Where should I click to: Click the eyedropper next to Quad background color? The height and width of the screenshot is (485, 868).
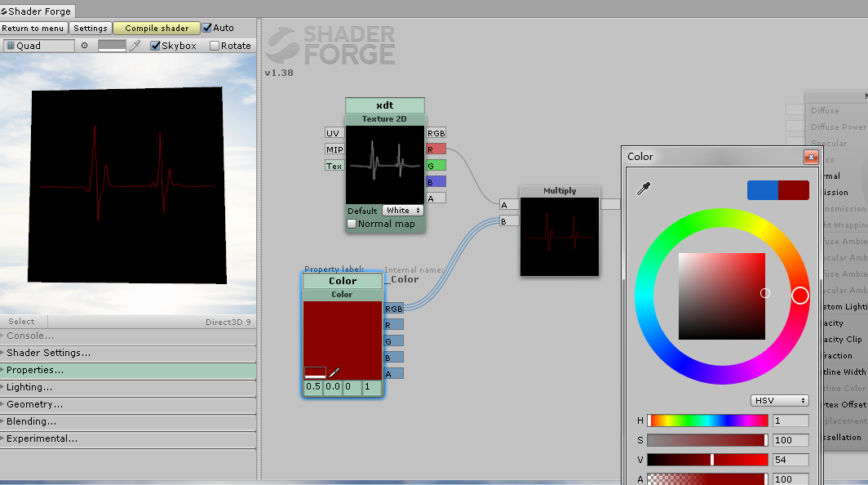tap(135, 46)
